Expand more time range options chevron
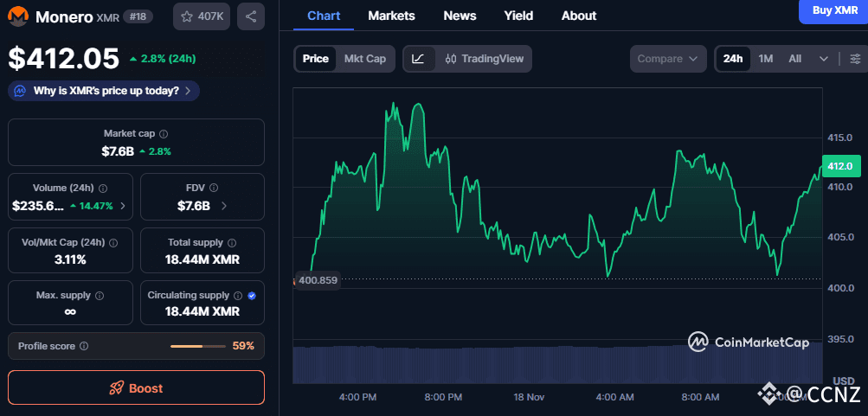This screenshot has height=416, width=868. 823,59
